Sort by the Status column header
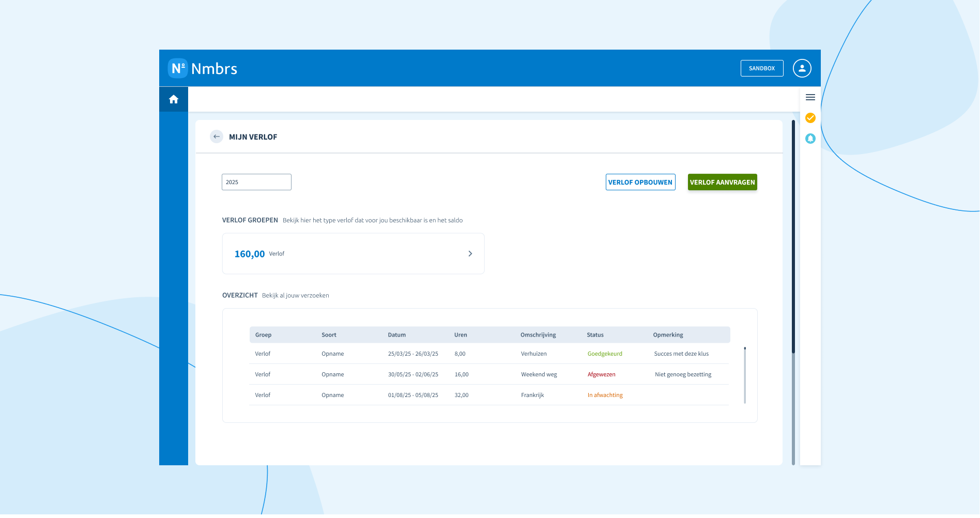 595,335
